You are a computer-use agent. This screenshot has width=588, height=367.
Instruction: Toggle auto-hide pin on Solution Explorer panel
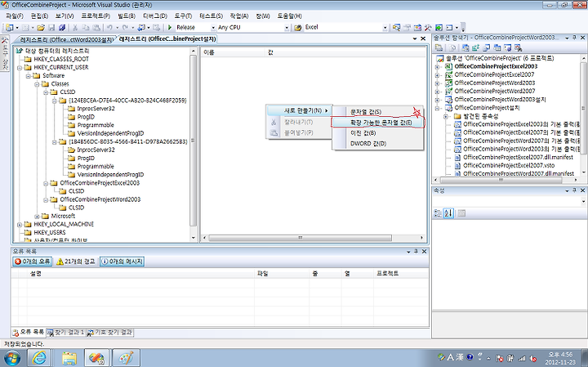click(x=574, y=38)
